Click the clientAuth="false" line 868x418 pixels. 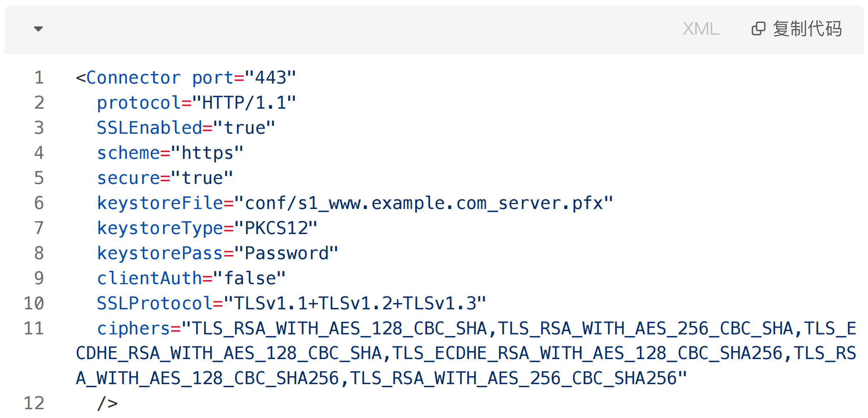[x=191, y=278]
